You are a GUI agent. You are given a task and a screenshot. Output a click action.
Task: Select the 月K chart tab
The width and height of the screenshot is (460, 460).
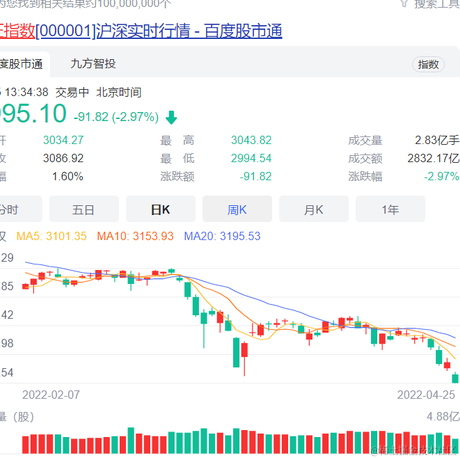click(x=314, y=209)
